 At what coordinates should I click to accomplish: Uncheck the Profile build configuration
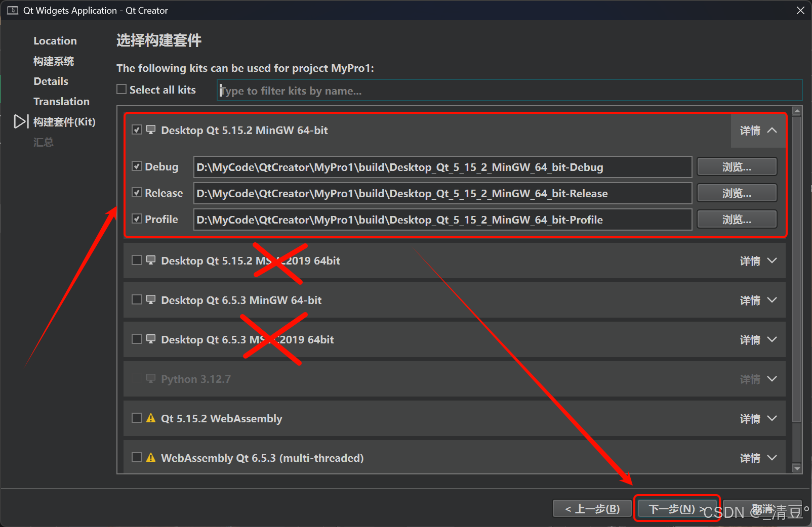coord(137,218)
